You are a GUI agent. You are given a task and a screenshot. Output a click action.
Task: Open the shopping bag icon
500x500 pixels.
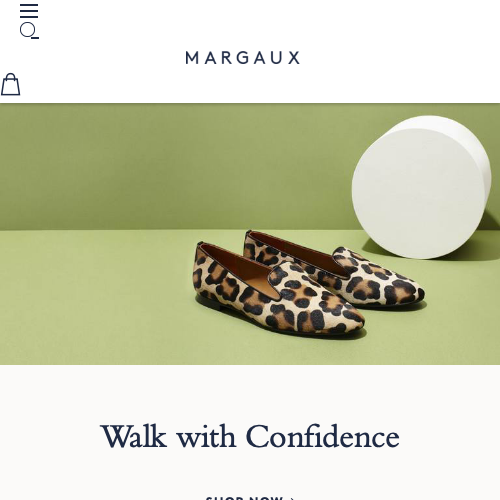tap(10, 84)
